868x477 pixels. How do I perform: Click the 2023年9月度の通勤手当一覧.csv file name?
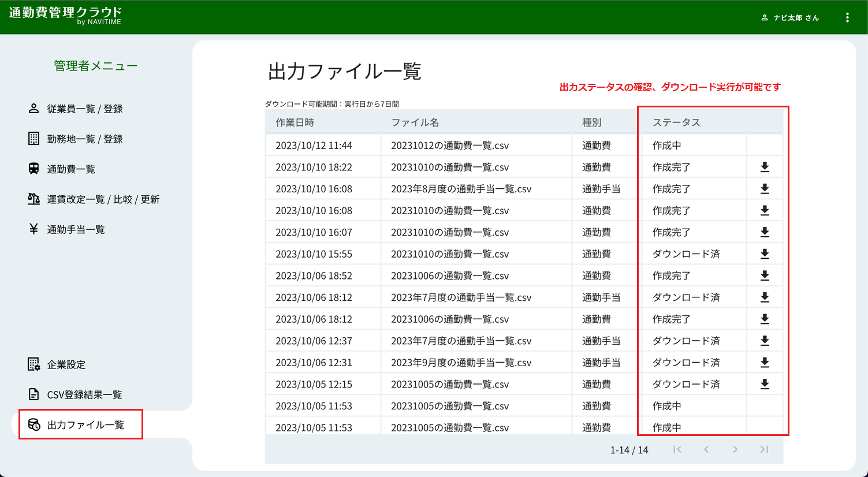point(461,362)
